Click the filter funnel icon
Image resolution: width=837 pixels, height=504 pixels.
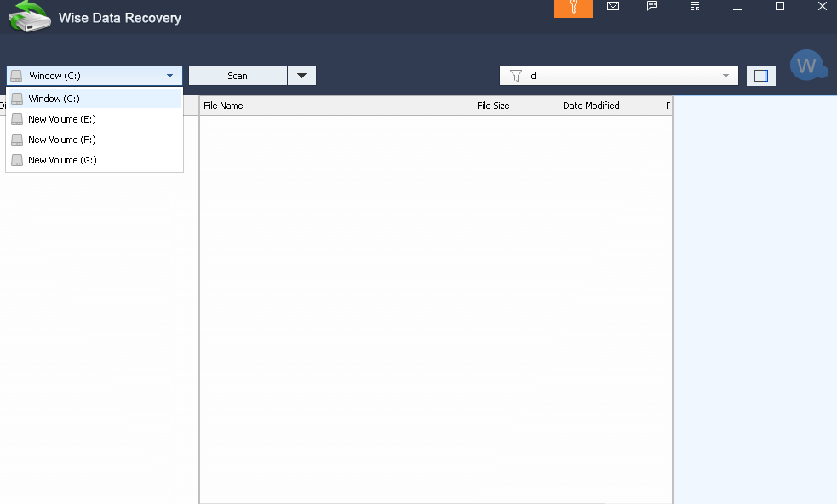click(x=516, y=76)
